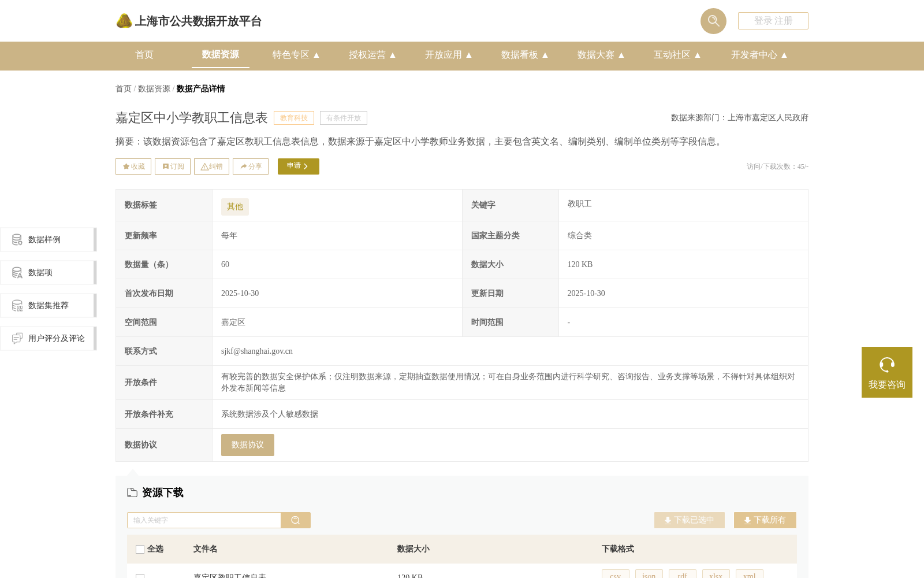Image resolution: width=924 pixels, height=578 pixels.
Task: Jump to 用户评分及评论 in side panel
Action: (48, 338)
